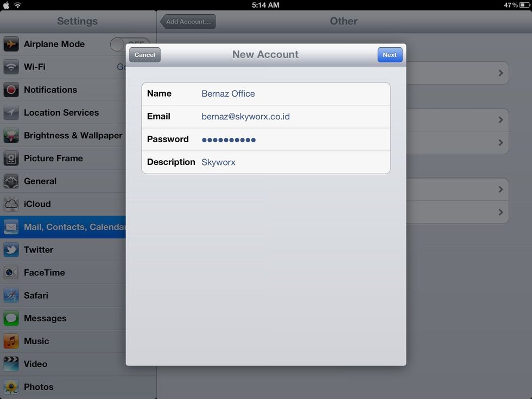Select the Safari settings icon

[11, 295]
